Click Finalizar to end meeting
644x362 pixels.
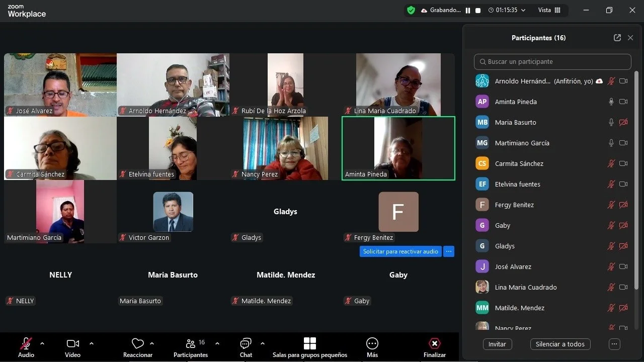point(435,347)
